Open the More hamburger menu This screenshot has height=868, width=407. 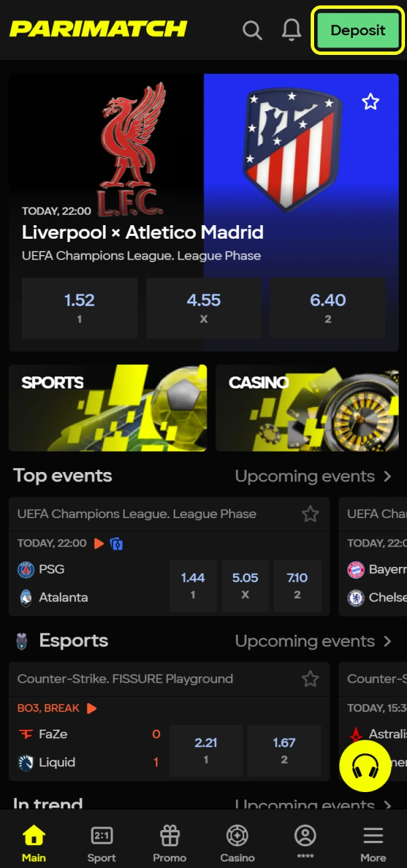(373, 844)
